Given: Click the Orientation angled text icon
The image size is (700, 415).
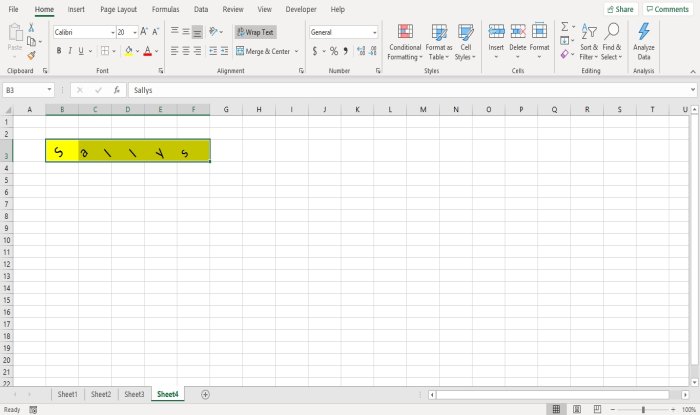Looking at the screenshot, I should (x=213, y=32).
